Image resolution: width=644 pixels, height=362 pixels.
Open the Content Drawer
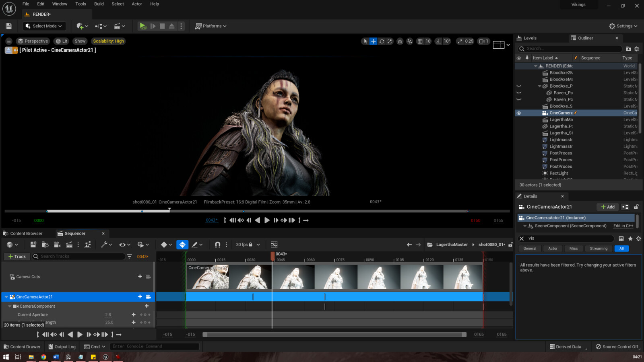(x=22, y=347)
